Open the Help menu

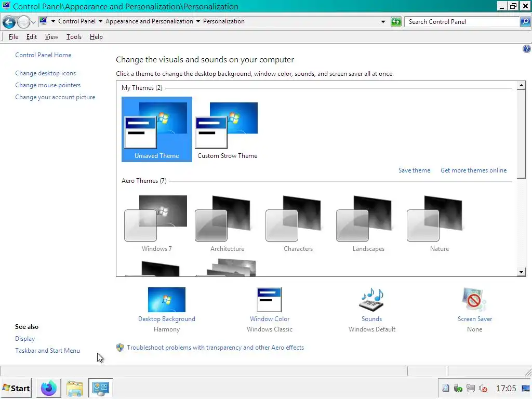point(96,37)
